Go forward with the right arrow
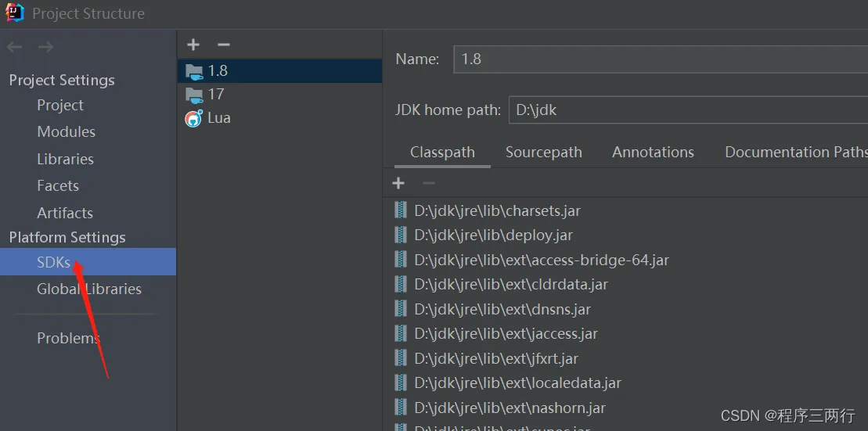The image size is (868, 431). coord(45,47)
